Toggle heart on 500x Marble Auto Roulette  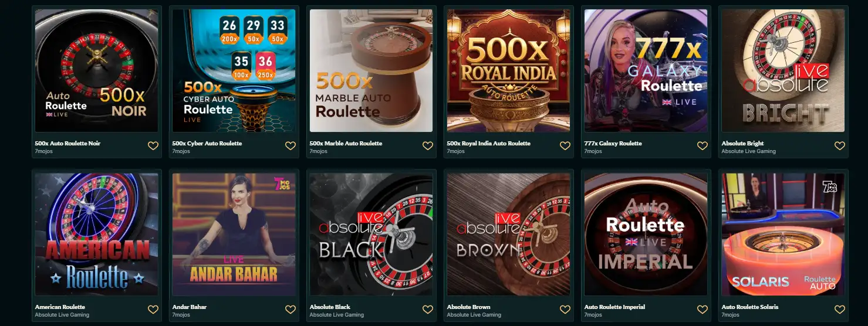coord(428,146)
